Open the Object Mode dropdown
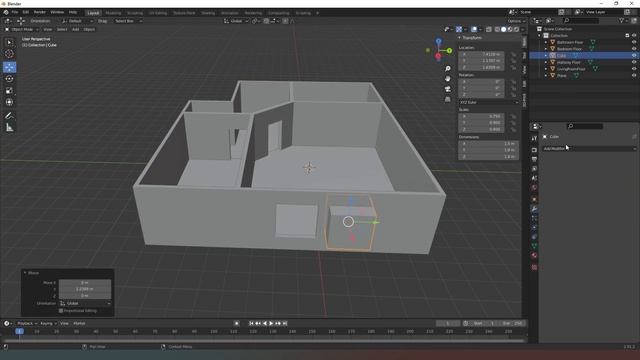The width and height of the screenshot is (640, 360). [22, 29]
